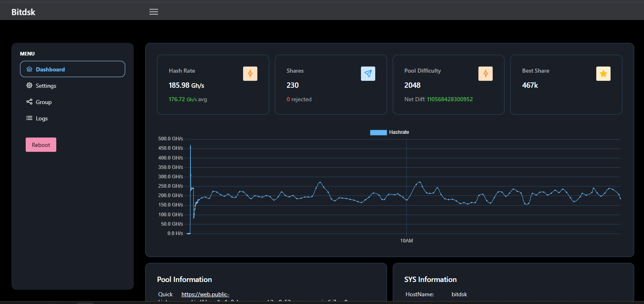Screen dimensions: 644x304
Task: Open the Settings menu item
Action: coord(73,86)
